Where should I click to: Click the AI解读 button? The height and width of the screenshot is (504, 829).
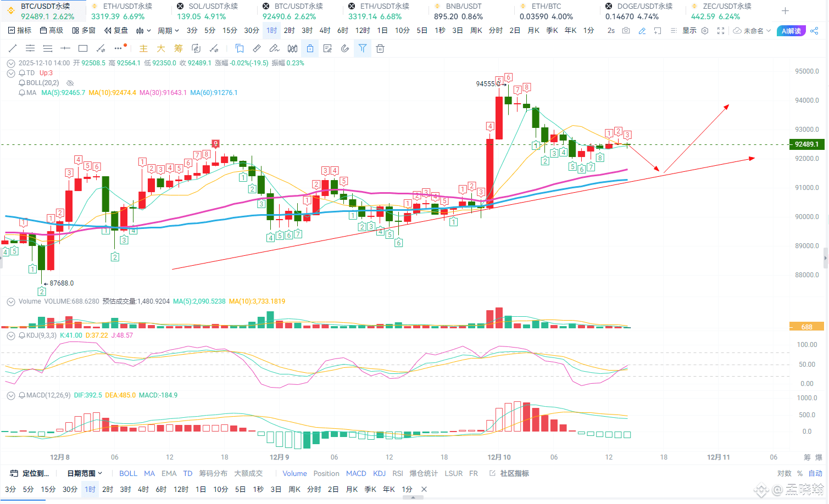[791, 31]
